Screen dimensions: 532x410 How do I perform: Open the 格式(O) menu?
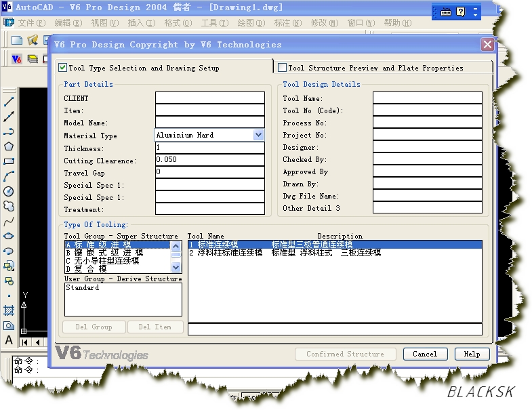[178, 23]
